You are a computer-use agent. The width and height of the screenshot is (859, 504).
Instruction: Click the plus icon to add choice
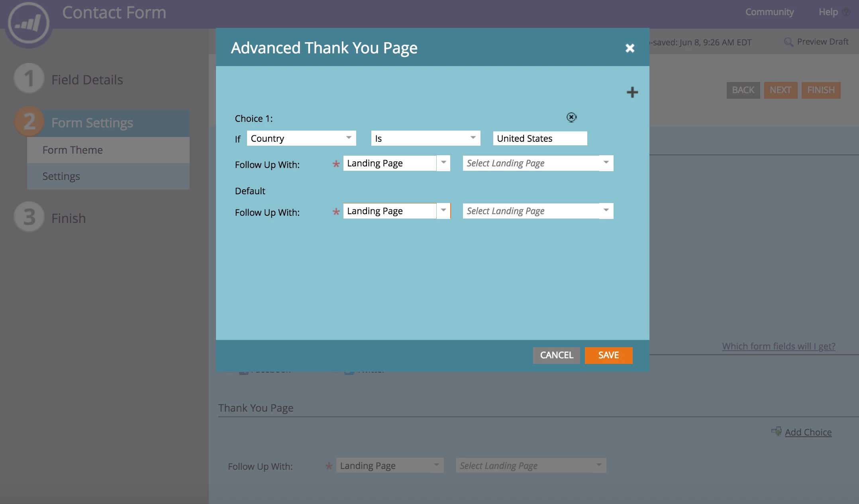[x=632, y=92]
